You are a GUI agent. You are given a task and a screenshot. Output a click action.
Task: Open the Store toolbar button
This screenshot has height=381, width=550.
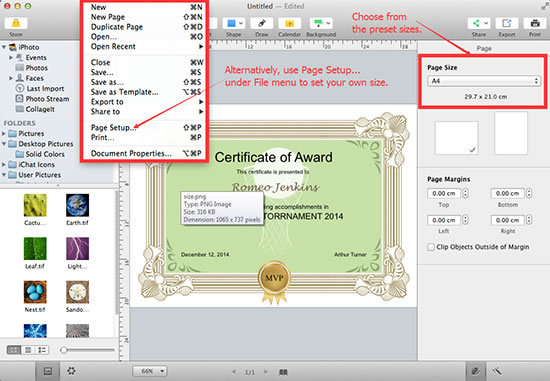[x=16, y=24]
